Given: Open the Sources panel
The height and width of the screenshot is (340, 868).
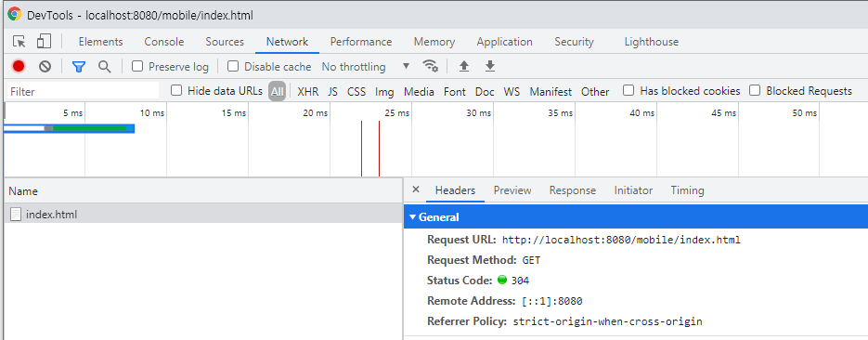Looking at the screenshot, I should point(225,42).
